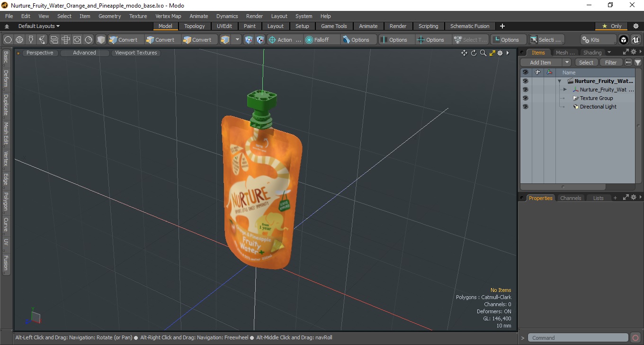This screenshot has width=644, height=345.
Task: Click the Unreal Engine icon
Action: pyautogui.click(x=635, y=40)
